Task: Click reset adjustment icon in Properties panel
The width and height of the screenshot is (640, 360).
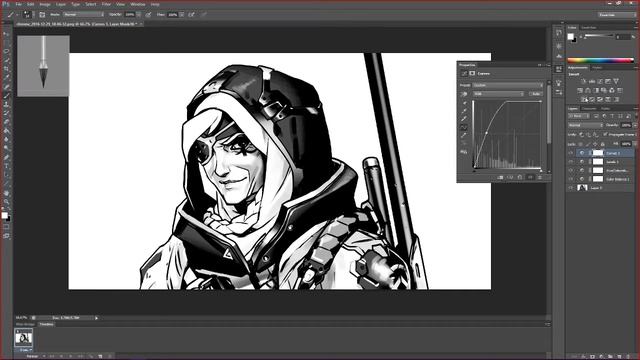Action: [x=520, y=178]
